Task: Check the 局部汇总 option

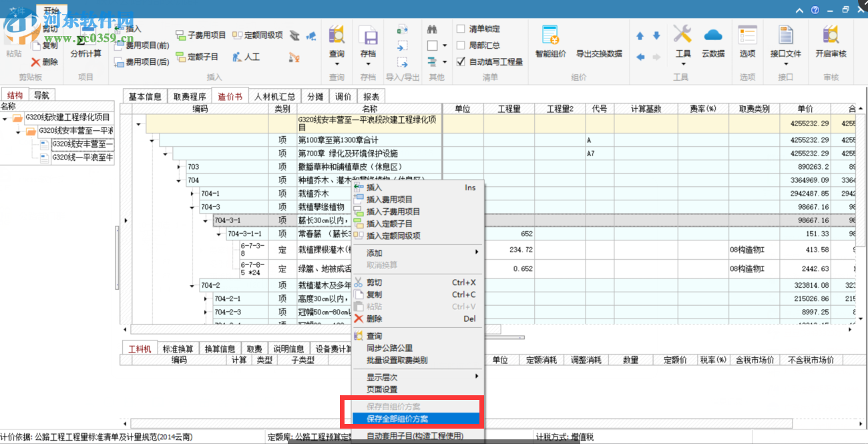Action: (x=461, y=45)
